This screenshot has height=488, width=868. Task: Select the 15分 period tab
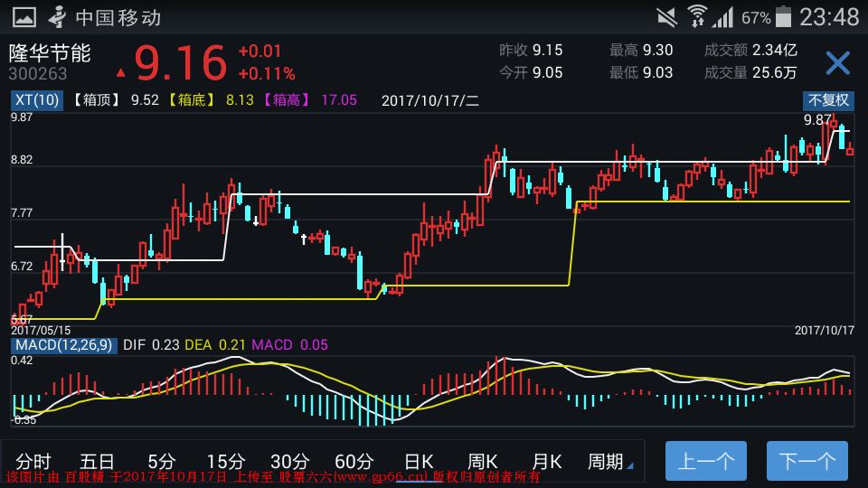pos(225,462)
